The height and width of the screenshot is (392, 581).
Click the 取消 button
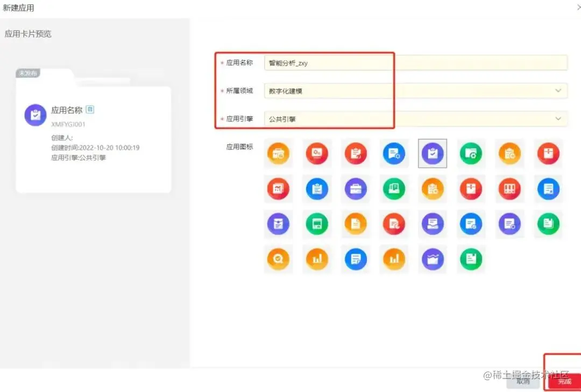(522, 381)
